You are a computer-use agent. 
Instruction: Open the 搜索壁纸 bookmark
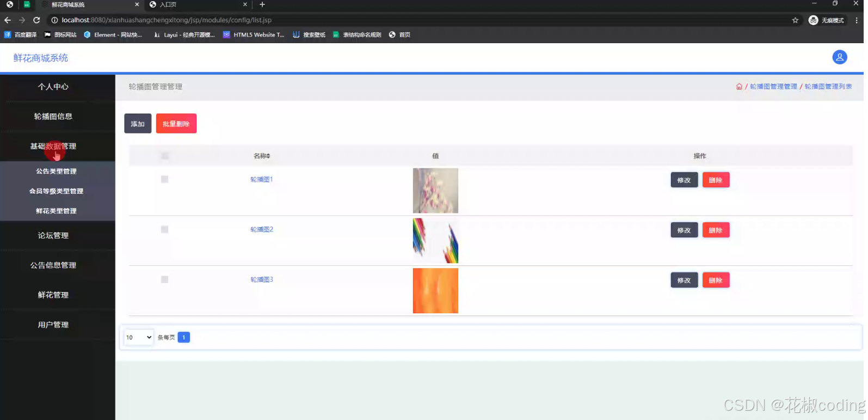309,35
